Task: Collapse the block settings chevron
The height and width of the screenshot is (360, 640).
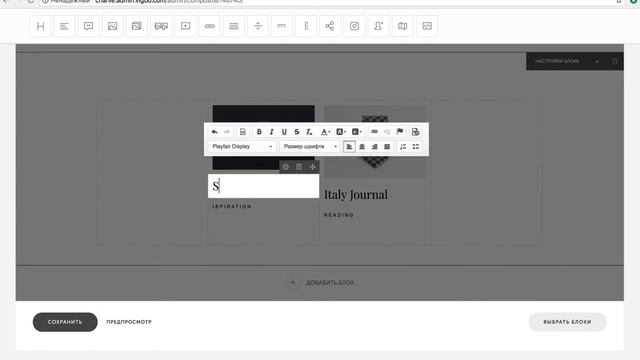Action: tap(597, 61)
